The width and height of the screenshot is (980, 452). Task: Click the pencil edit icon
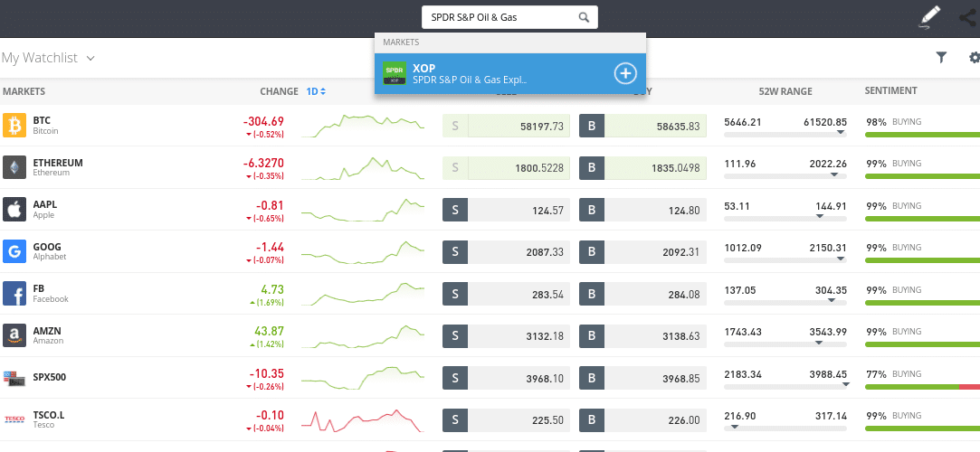click(930, 17)
